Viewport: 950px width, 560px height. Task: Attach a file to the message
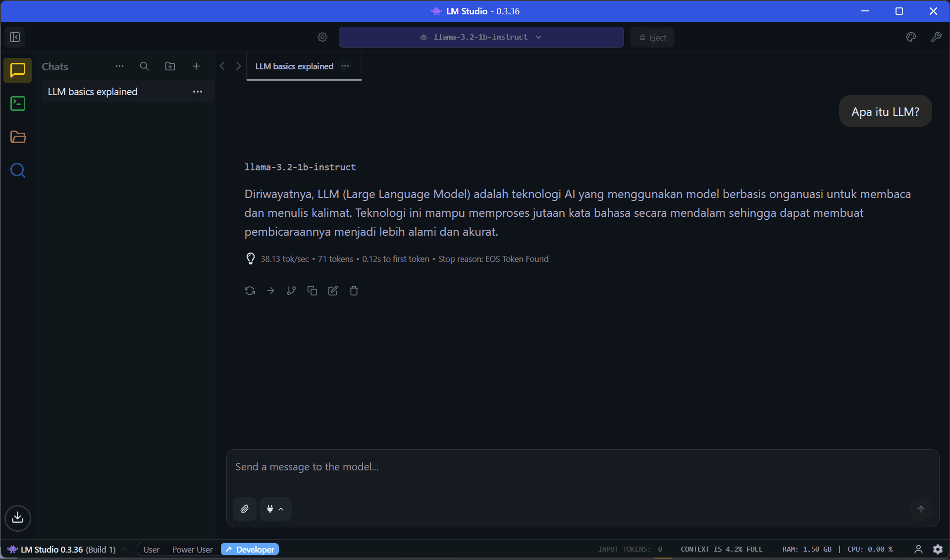[x=245, y=509]
